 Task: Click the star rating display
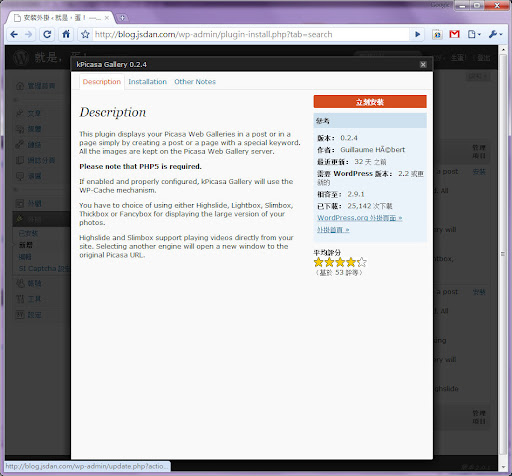[340, 262]
